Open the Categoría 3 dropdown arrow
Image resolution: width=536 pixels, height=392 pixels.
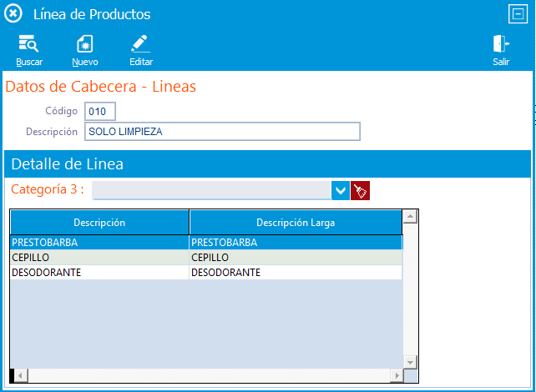coord(341,190)
